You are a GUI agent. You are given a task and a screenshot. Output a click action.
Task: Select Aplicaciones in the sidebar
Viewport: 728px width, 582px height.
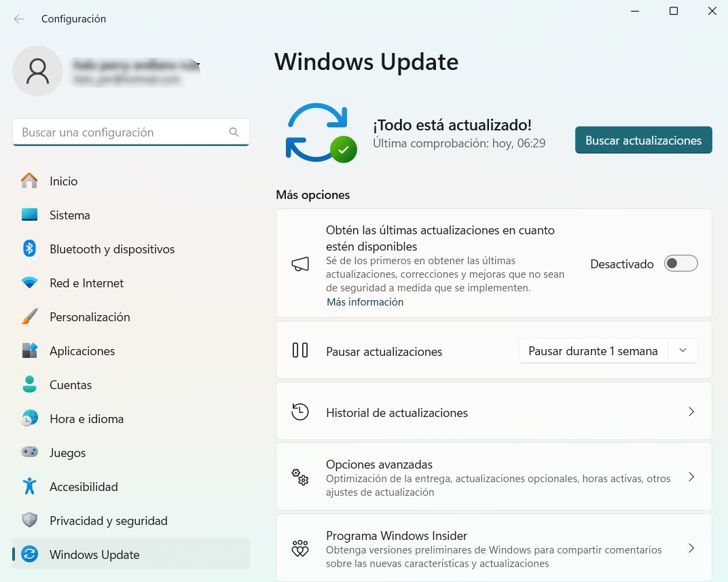[131, 350]
